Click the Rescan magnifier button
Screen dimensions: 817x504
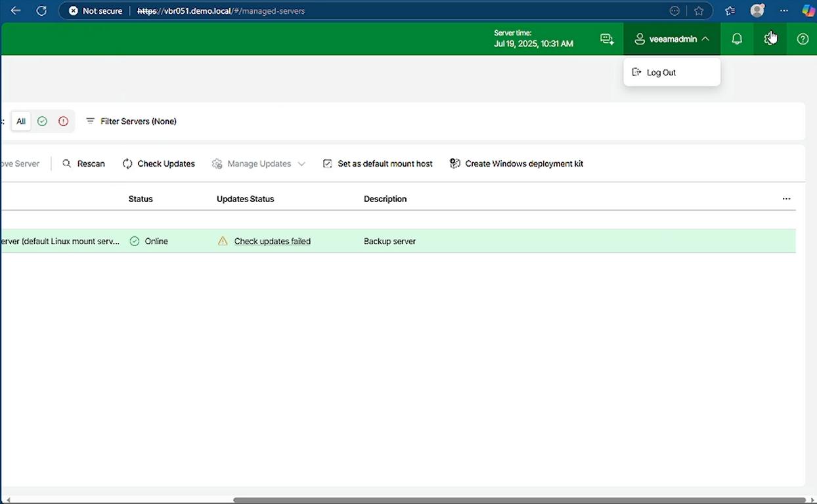tap(83, 163)
